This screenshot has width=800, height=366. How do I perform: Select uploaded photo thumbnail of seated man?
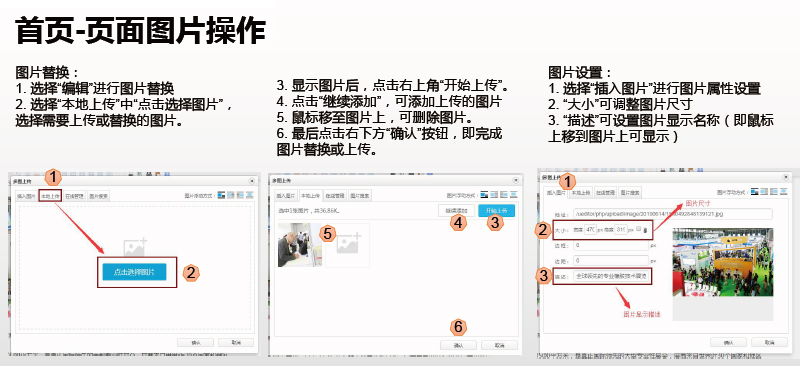click(x=300, y=245)
